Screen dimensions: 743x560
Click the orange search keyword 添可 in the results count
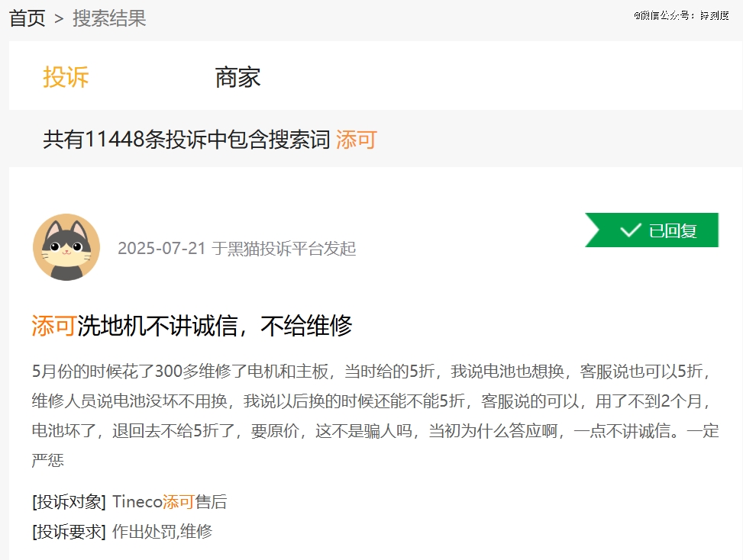click(356, 140)
